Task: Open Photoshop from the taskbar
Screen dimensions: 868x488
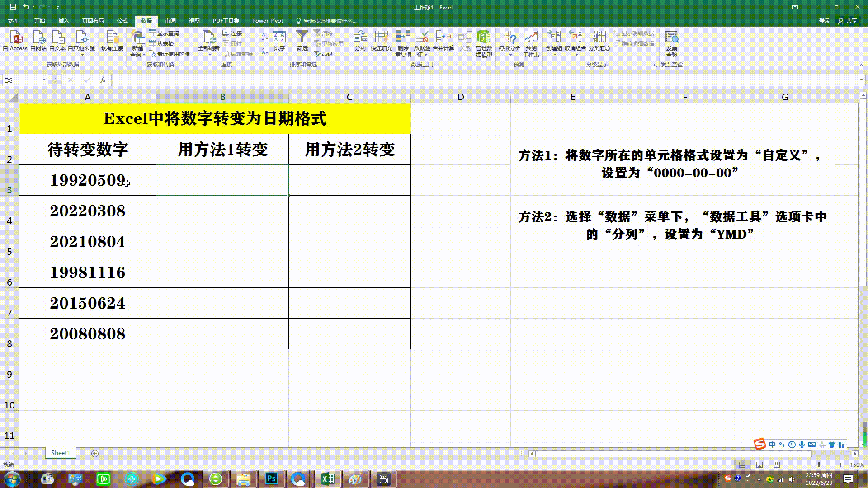Action: tap(271, 479)
